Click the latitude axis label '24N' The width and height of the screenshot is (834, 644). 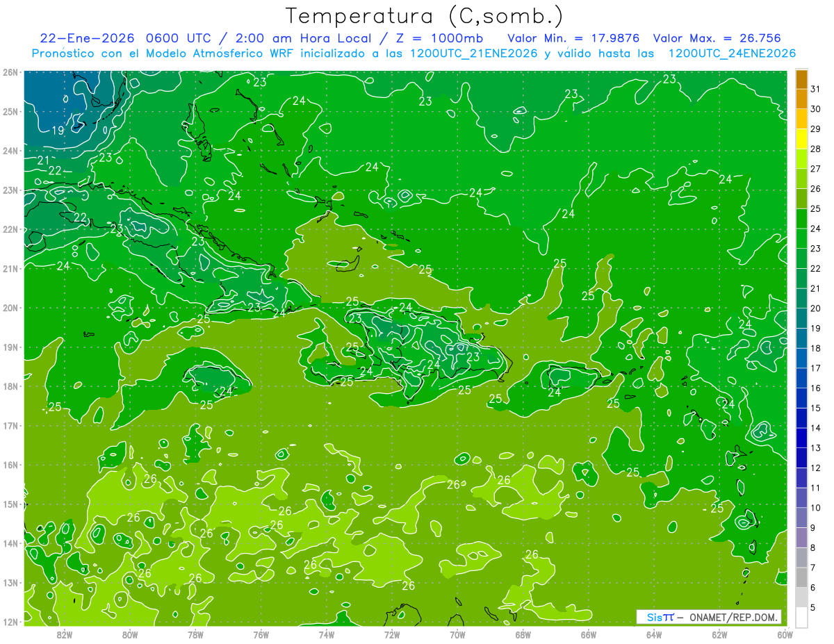[10, 151]
